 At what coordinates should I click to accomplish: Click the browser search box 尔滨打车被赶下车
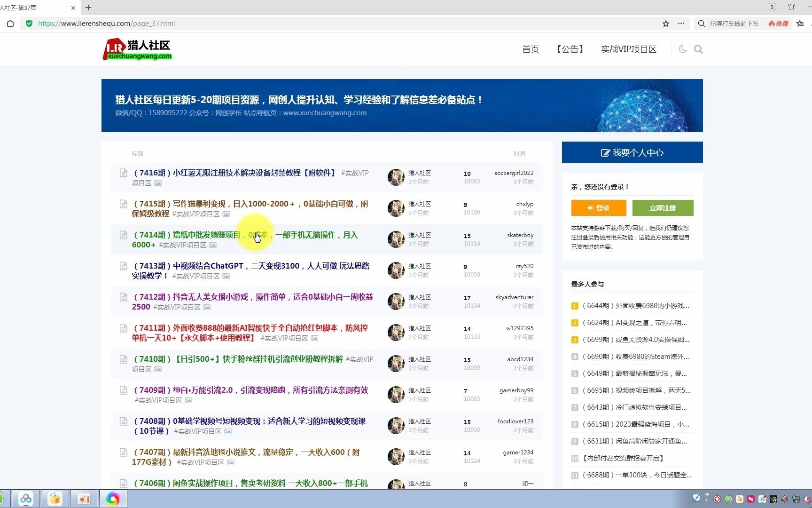click(734, 24)
